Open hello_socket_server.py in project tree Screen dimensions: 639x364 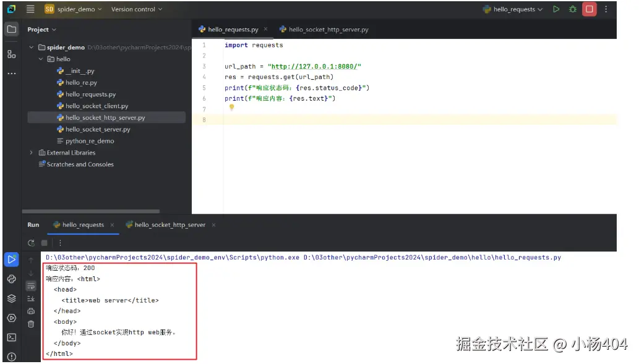pos(94,130)
